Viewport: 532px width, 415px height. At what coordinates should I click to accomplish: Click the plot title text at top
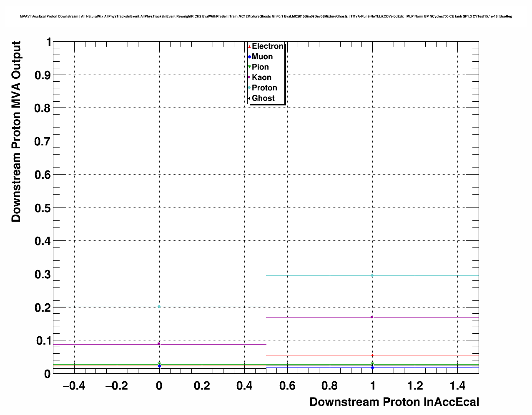[266, 16]
